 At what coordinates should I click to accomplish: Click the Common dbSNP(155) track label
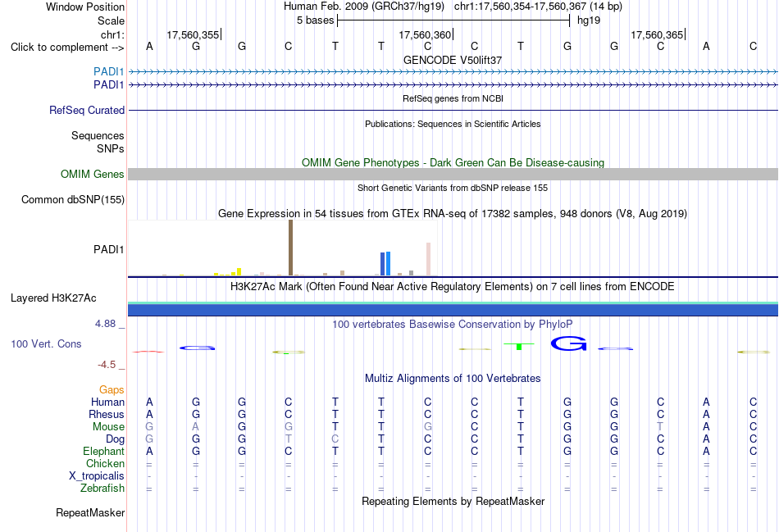(72, 200)
